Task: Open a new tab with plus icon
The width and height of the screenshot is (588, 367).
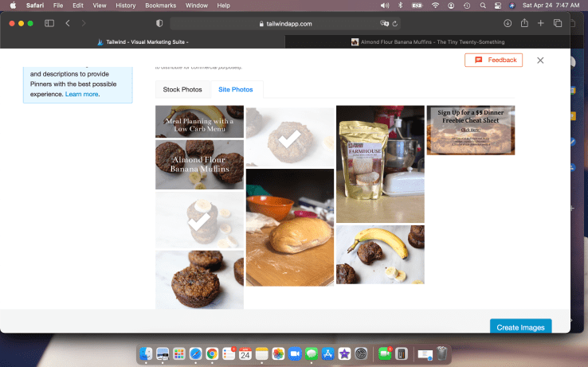Action: [541, 24]
